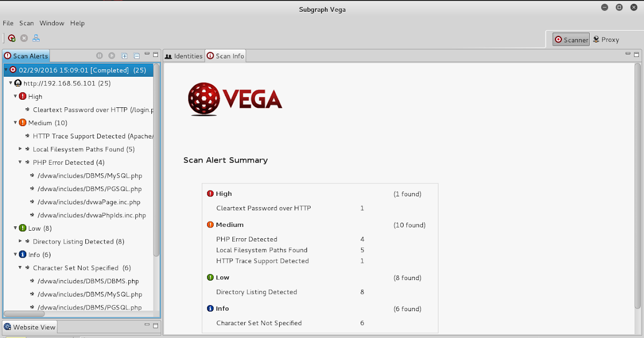Image resolution: width=644 pixels, height=338 pixels.
Task: Click the Identities tab people icon
Action: click(169, 55)
